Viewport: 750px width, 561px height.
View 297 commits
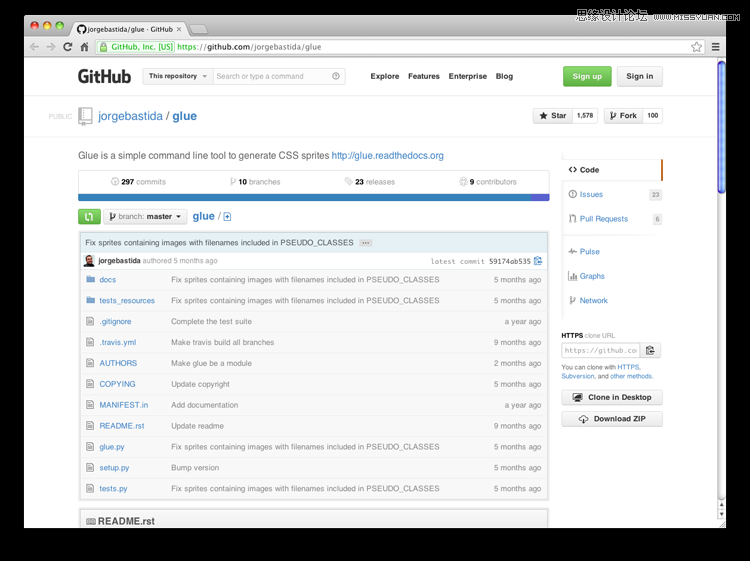point(138,182)
